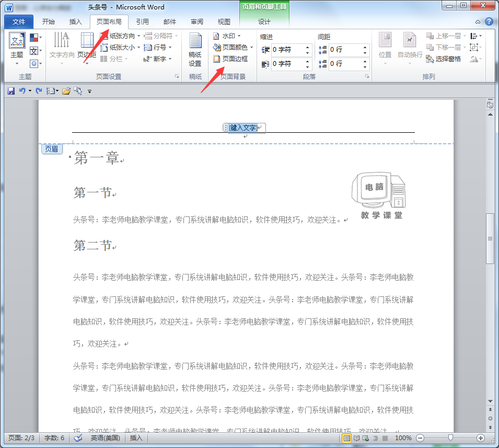Click select browse object circle on scrollbar
The height and width of the screenshot is (448, 499).
point(490,418)
